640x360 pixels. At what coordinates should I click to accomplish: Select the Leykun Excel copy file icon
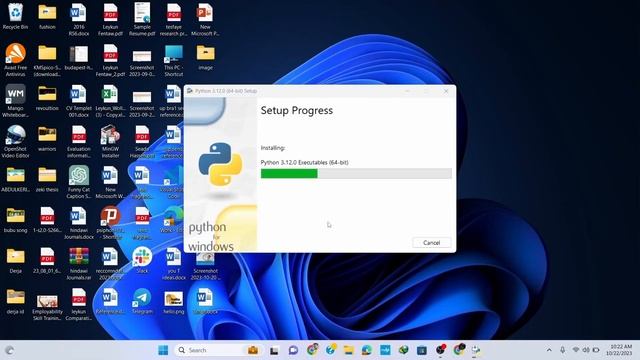(x=110, y=101)
